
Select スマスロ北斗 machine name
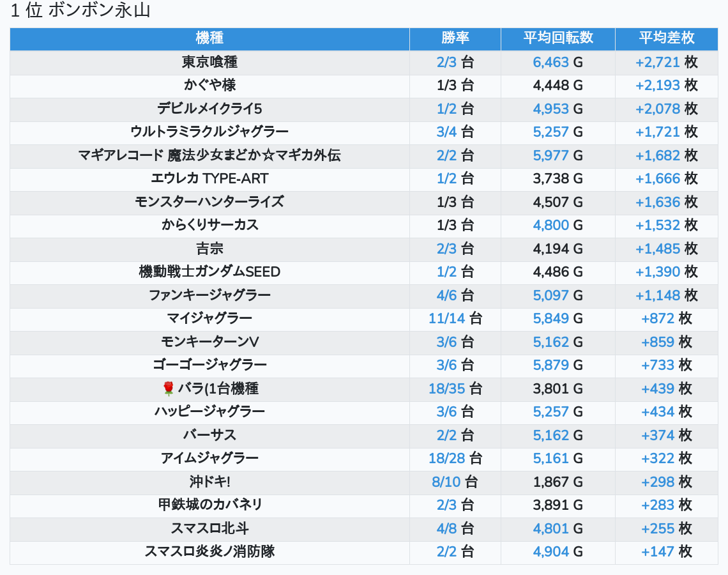[x=209, y=528]
